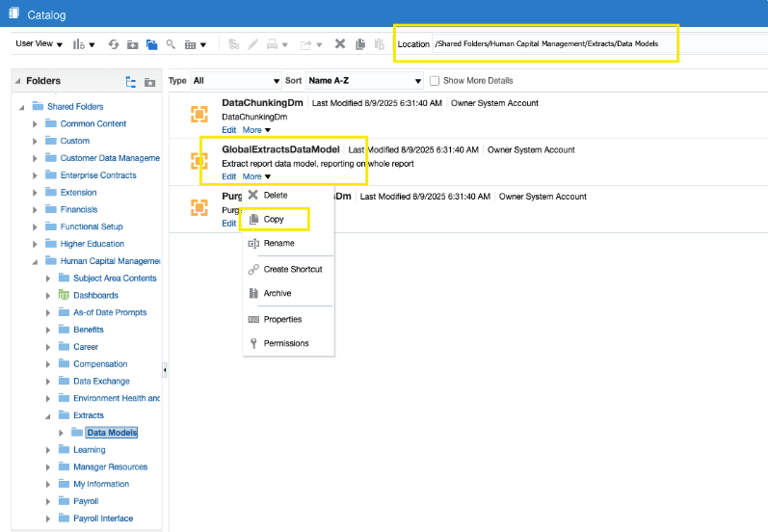Click the New Folder toolbar icon
Image resolution: width=768 pixels, height=532 pixels.
132,44
